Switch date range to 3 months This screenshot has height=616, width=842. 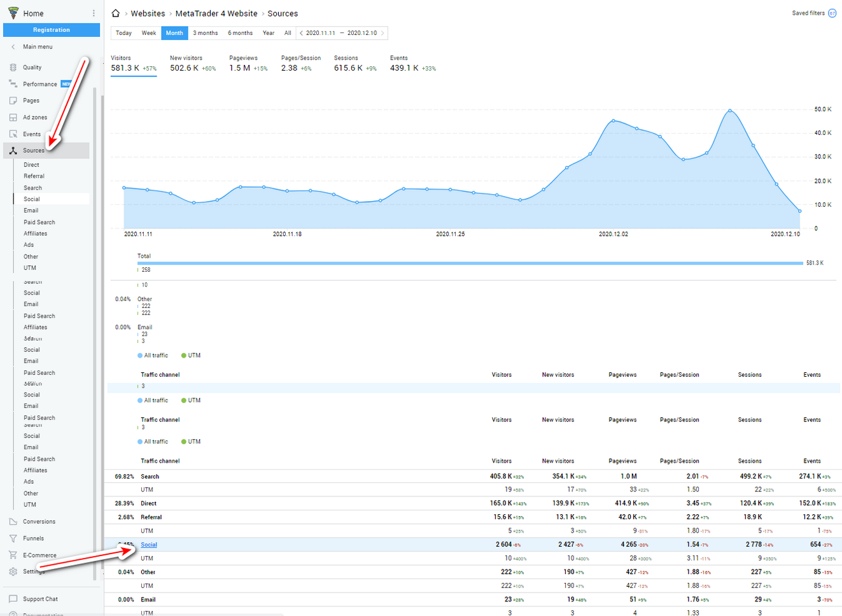(x=205, y=33)
